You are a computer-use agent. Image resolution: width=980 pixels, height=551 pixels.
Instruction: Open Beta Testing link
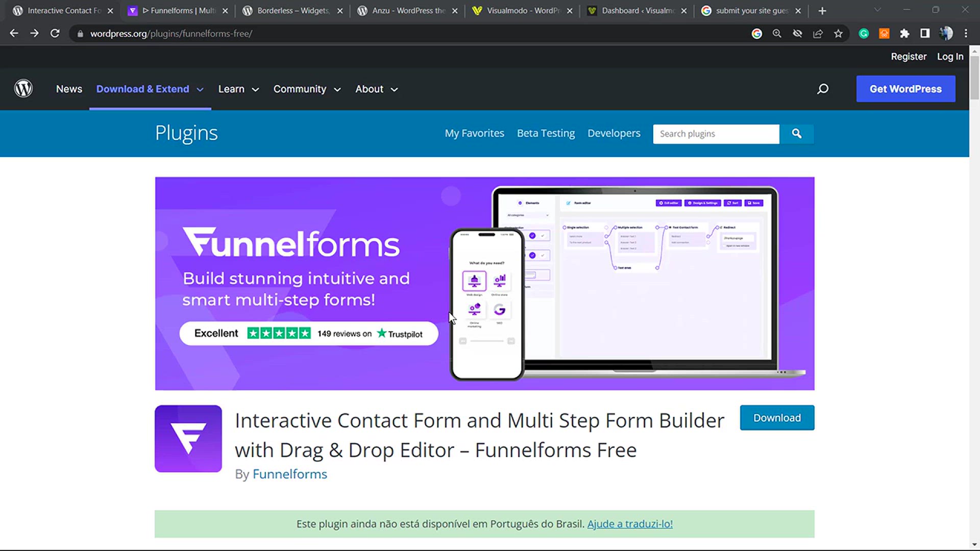pyautogui.click(x=546, y=133)
